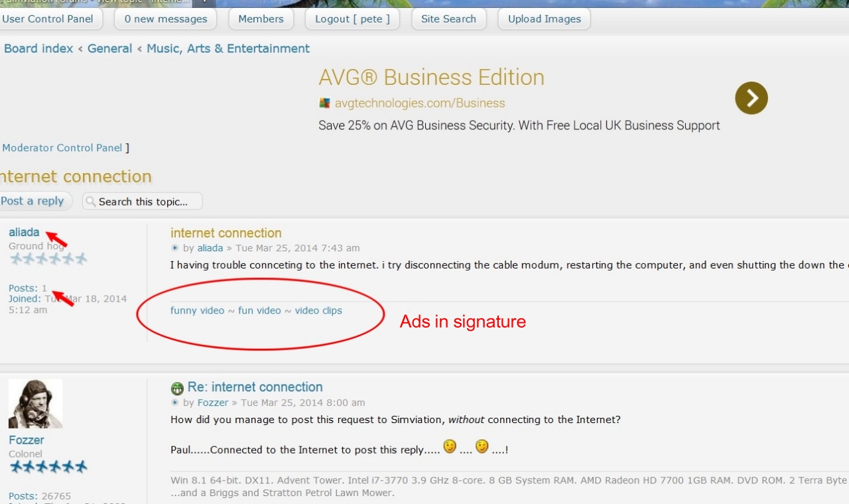Open the funny video signature link

[x=198, y=310]
